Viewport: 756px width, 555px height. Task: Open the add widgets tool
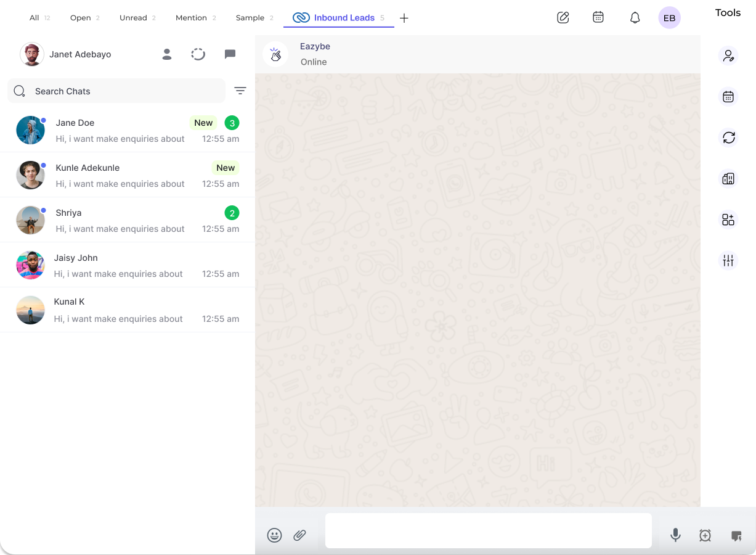(728, 220)
